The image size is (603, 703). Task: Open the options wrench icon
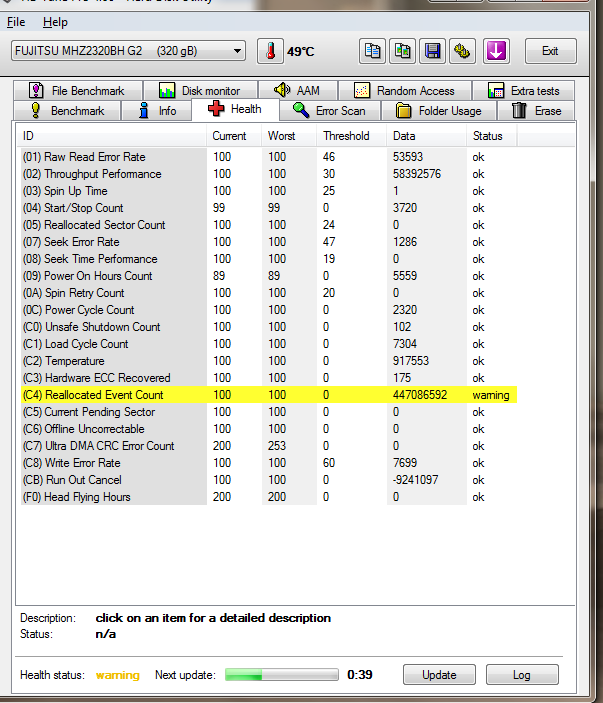click(x=463, y=51)
